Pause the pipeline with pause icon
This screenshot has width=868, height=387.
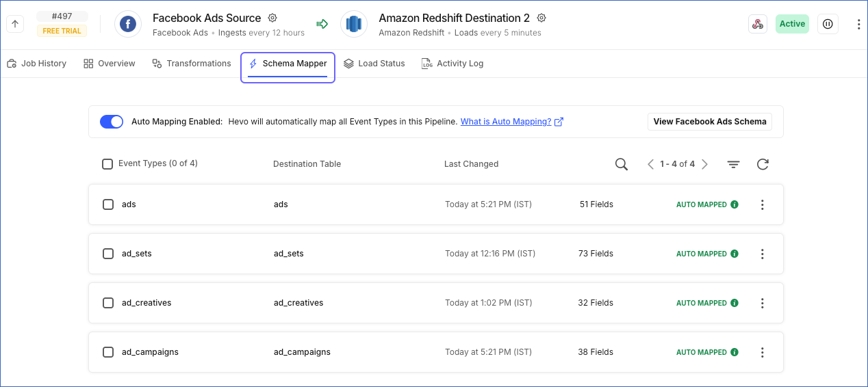coord(828,24)
